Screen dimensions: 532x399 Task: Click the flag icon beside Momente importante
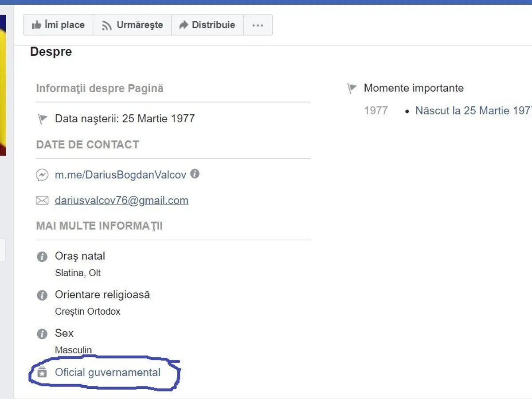point(352,89)
